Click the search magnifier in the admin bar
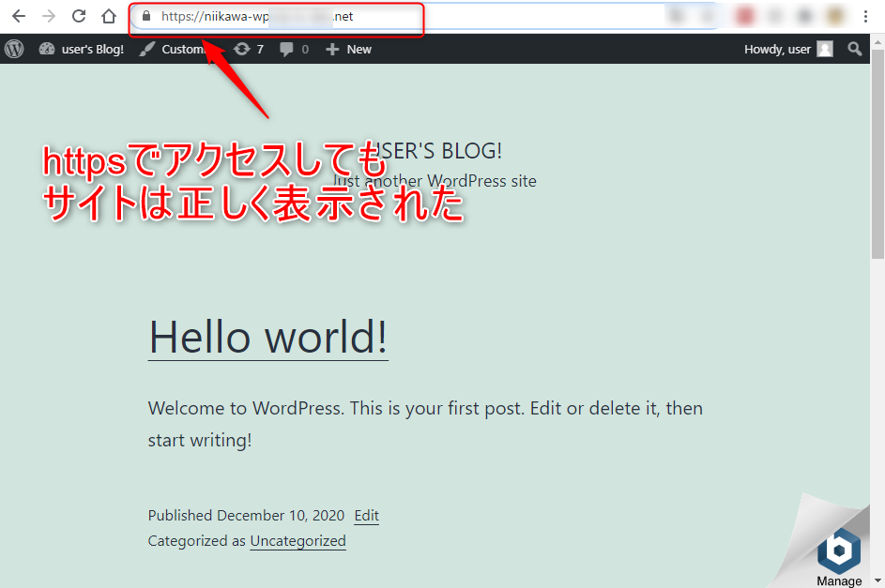This screenshot has height=588, width=885. 854,49
